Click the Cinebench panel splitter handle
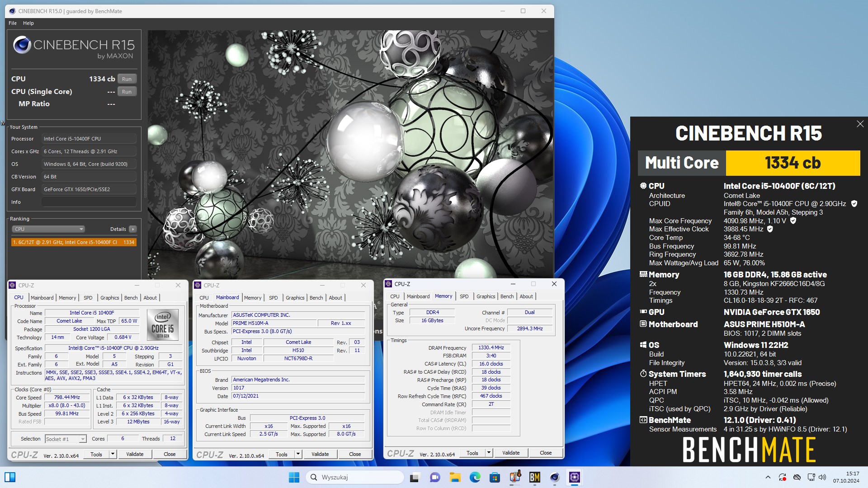 pos(145,184)
